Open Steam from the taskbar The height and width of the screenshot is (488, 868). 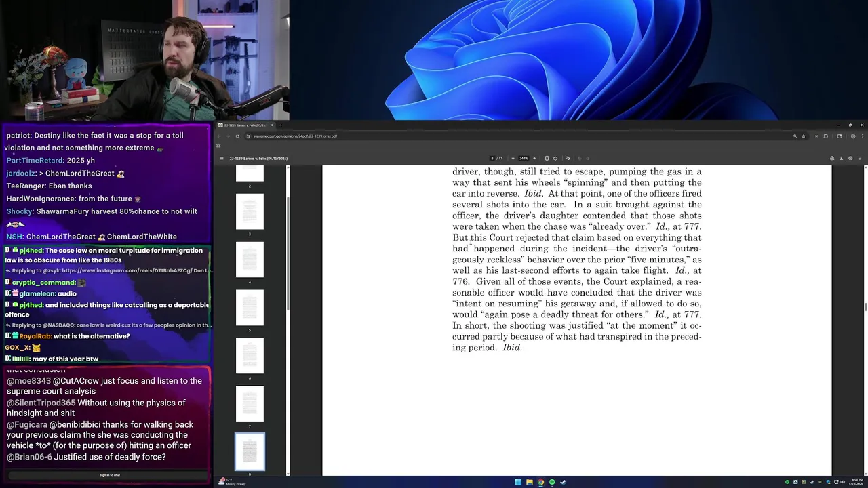(563, 482)
